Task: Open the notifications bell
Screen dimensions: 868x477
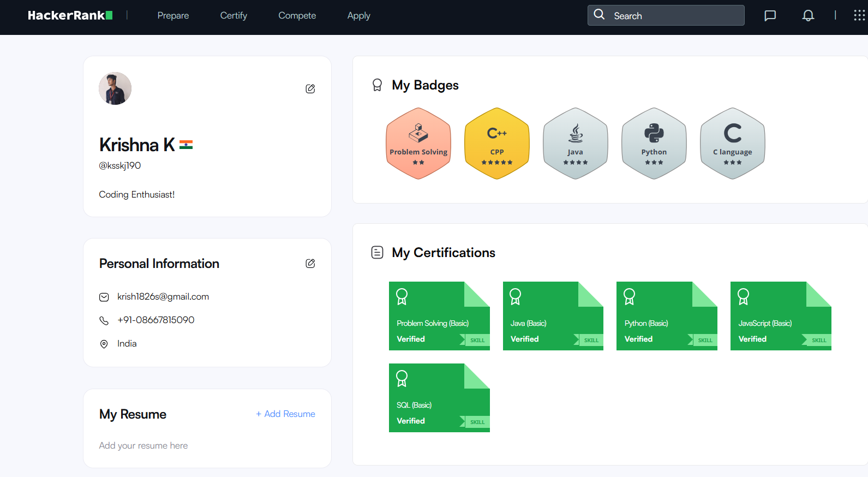Action: pyautogui.click(x=808, y=15)
